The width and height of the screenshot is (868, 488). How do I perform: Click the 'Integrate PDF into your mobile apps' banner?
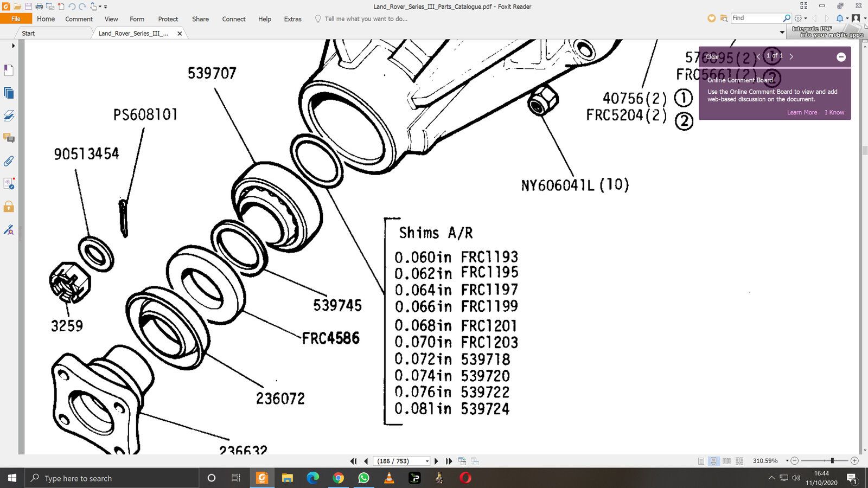(827, 31)
